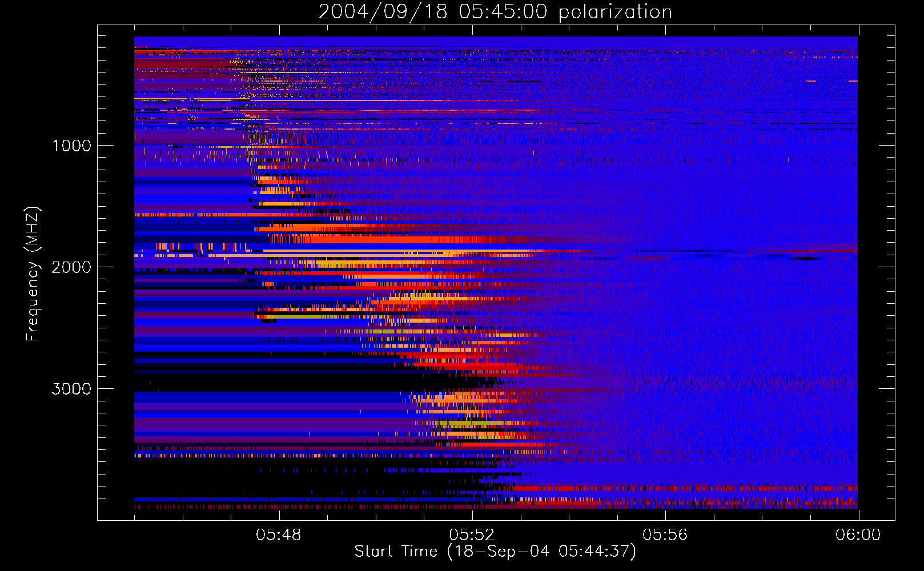This screenshot has height=571, width=924.
Task: Click the 05:48 time axis label
Action: (279, 535)
